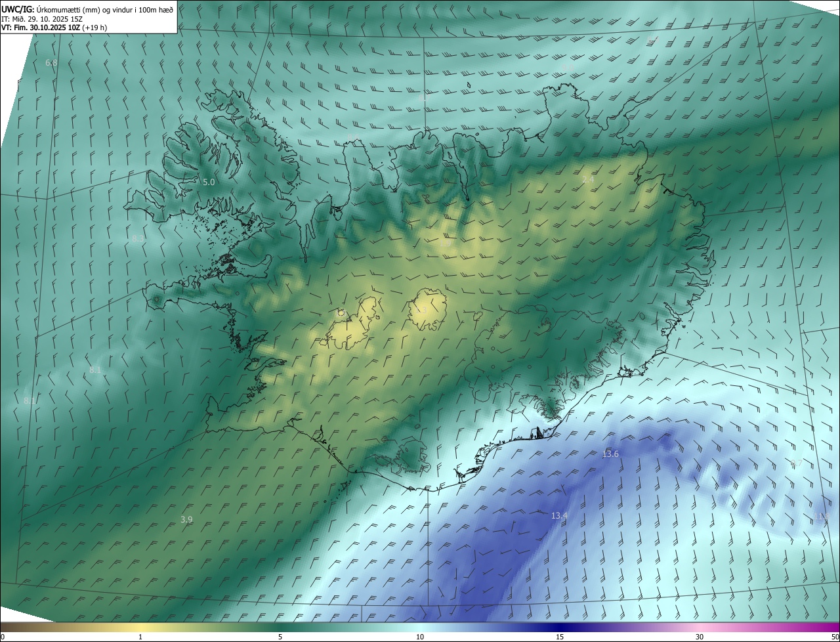The width and height of the screenshot is (840, 642).
Task: Click the 10 tick label on the colour scale
Action: tap(420, 637)
